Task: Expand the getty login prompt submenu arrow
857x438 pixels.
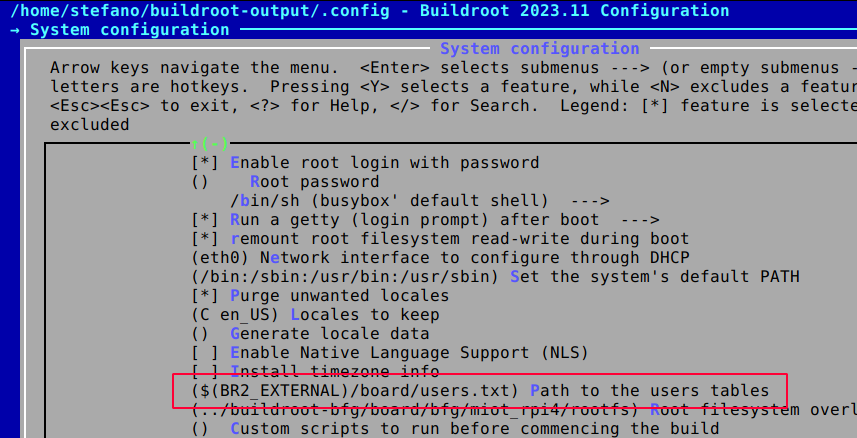Action: (x=639, y=220)
